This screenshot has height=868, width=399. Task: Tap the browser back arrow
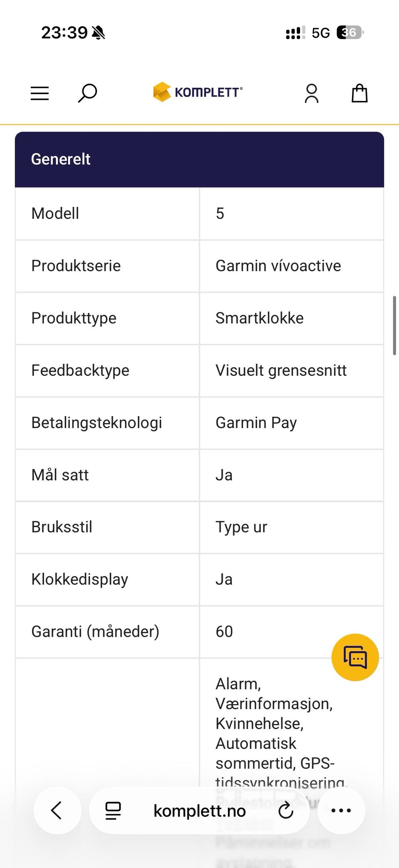tap(57, 810)
